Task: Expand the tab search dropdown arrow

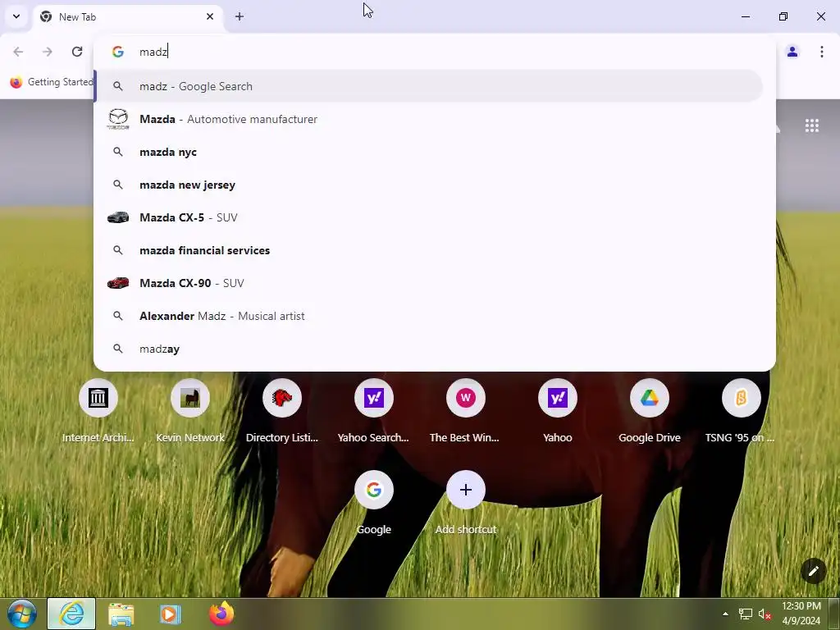Action: coord(16,16)
